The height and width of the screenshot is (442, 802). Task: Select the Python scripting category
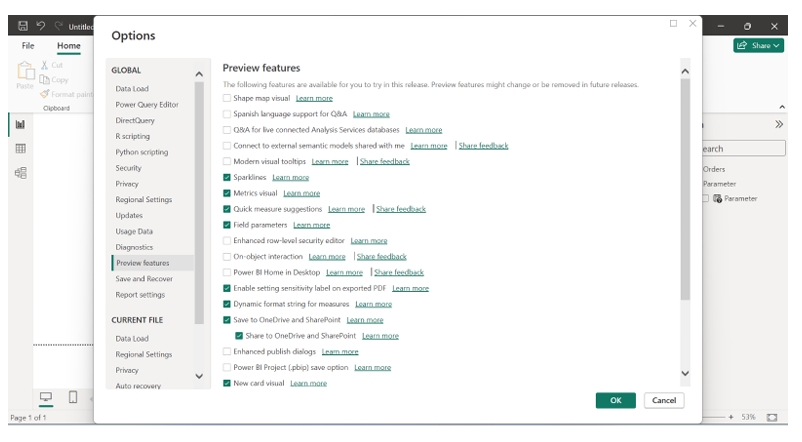tap(142, 152)
